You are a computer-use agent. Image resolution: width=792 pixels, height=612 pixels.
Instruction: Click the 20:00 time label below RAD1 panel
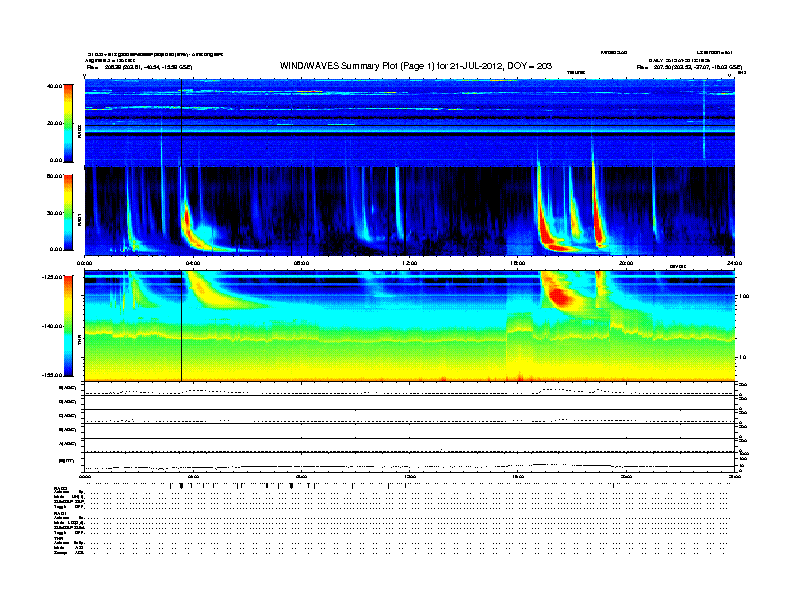[x=626, y=263]
